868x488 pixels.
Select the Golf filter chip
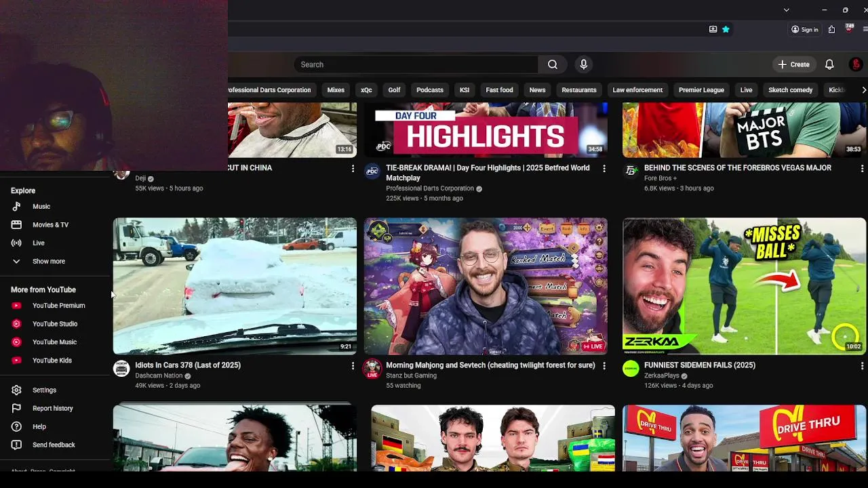(394, 90)
